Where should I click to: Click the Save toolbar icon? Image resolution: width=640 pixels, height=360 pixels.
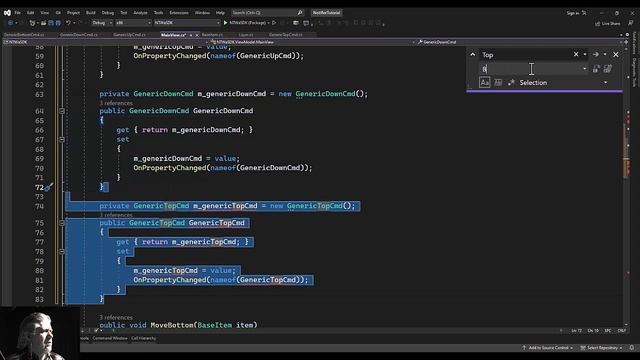coord(51,23)
